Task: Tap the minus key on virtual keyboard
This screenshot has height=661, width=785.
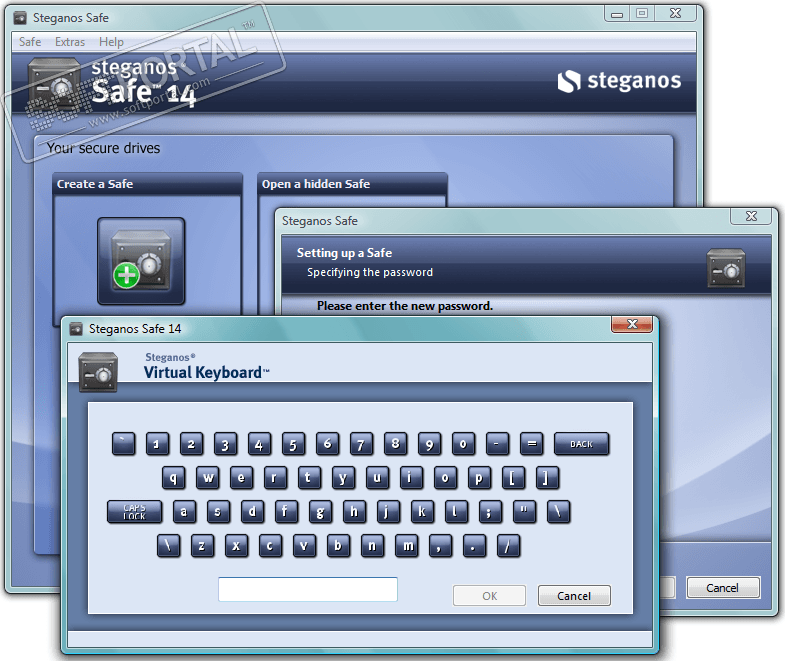Action: coord(498,444)
